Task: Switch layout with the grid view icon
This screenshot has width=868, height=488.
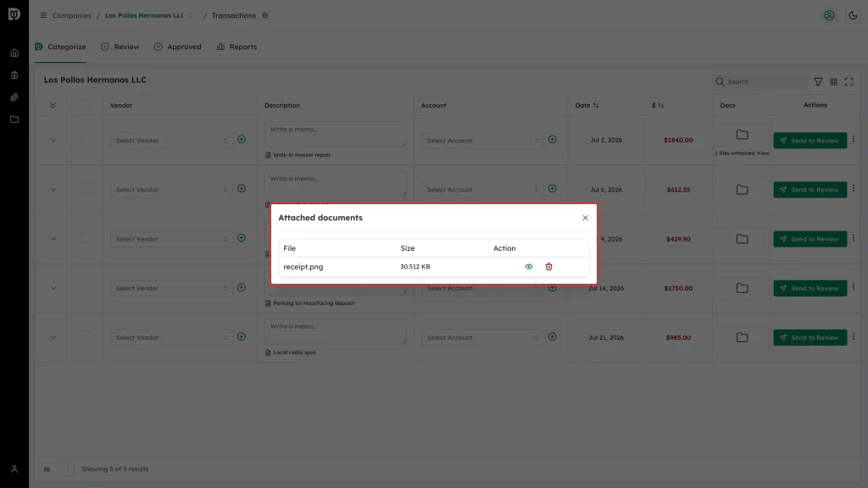Action: coord(834,82)
